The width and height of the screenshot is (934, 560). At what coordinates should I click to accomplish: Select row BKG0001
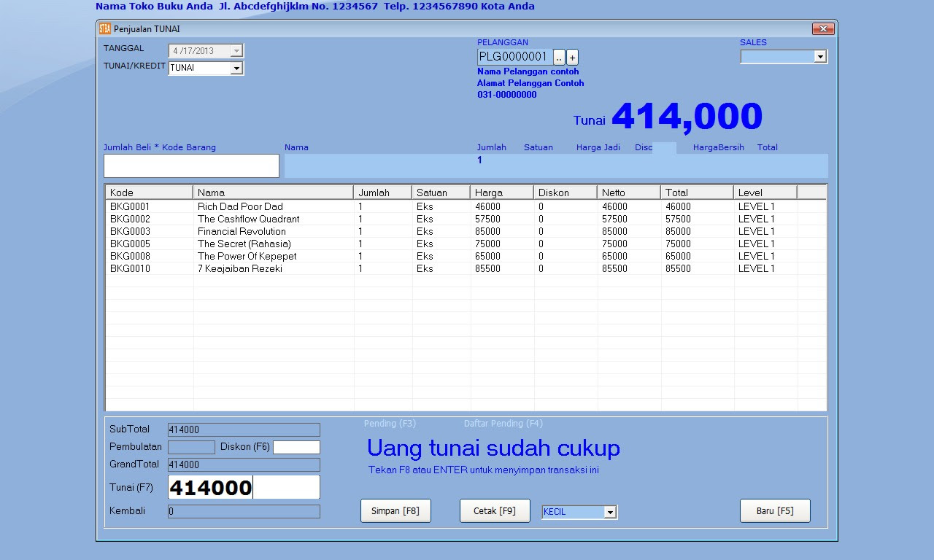[466, 207]
